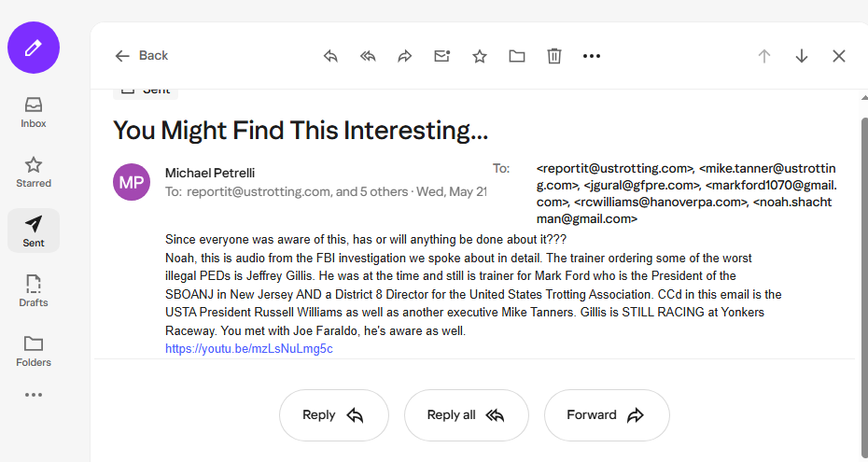868x462 pixels.
Task: Open the Inbox folder
Action: coord(34,111)
